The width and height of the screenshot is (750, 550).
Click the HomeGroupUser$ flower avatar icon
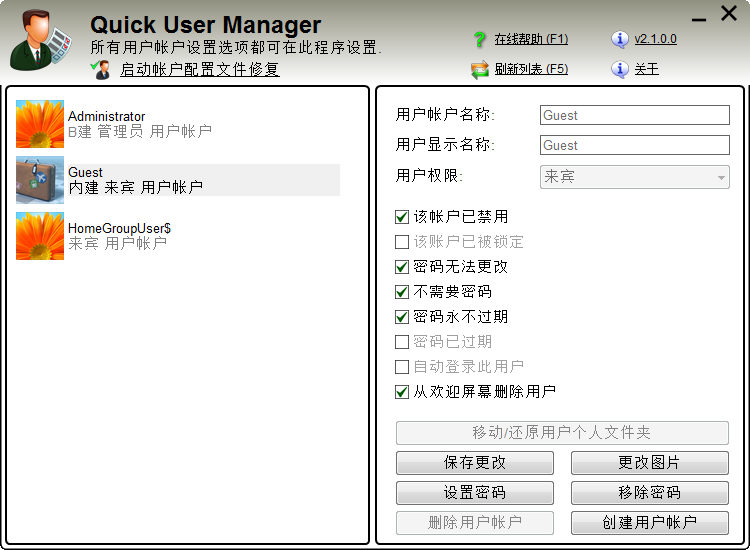(x=40, y=236)
